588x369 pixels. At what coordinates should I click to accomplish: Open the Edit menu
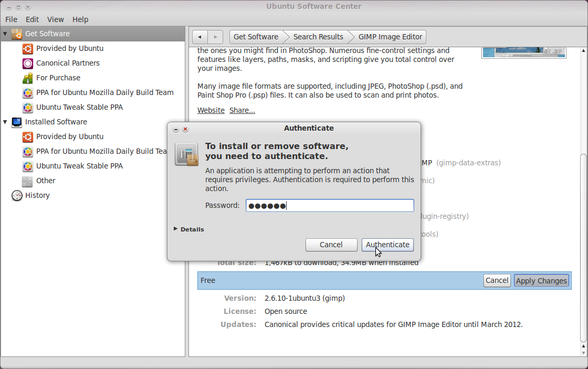(x=32, y=19)
